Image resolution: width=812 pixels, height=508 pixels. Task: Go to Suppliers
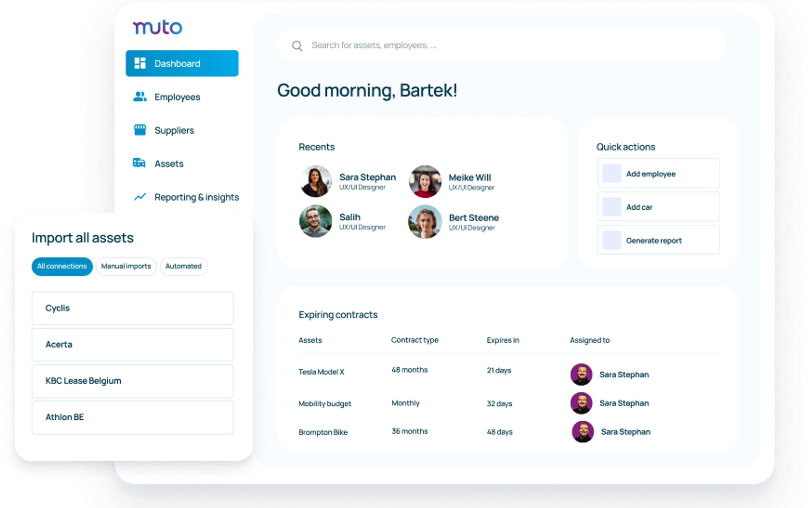(174, 130)
